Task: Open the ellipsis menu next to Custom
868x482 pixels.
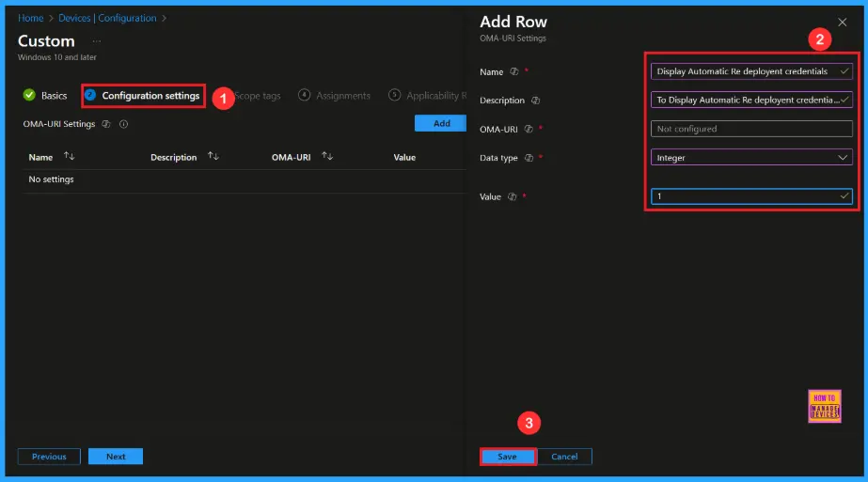Action: (x=96, y=41)
